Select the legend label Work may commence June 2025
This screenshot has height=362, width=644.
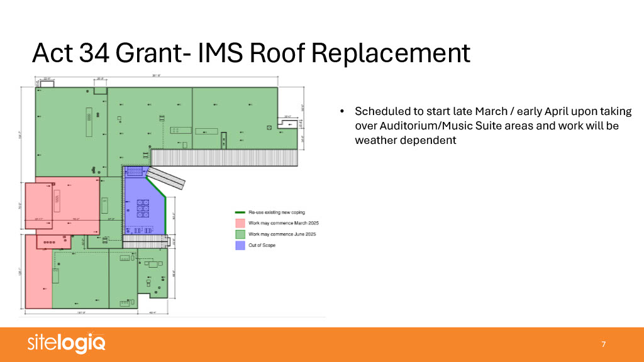[282, 234]
